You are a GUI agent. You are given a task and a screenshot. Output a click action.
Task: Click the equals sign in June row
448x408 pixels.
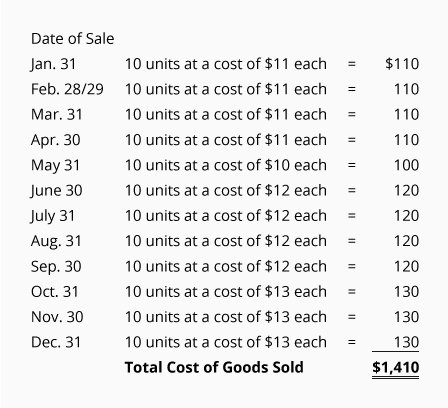point(352,191)
